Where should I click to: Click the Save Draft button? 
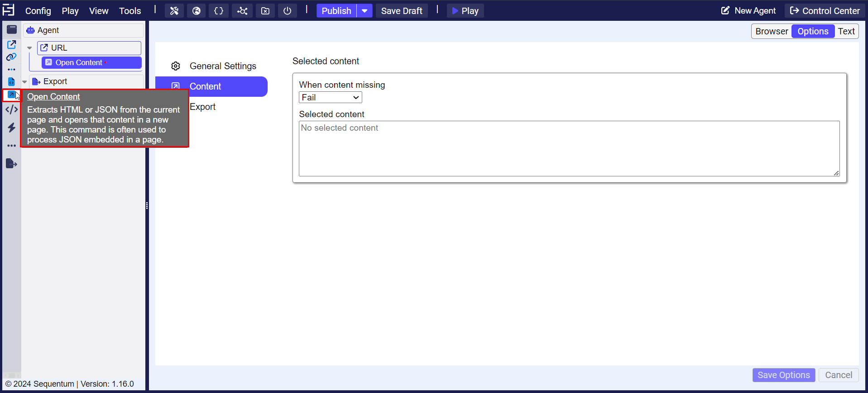402,11
